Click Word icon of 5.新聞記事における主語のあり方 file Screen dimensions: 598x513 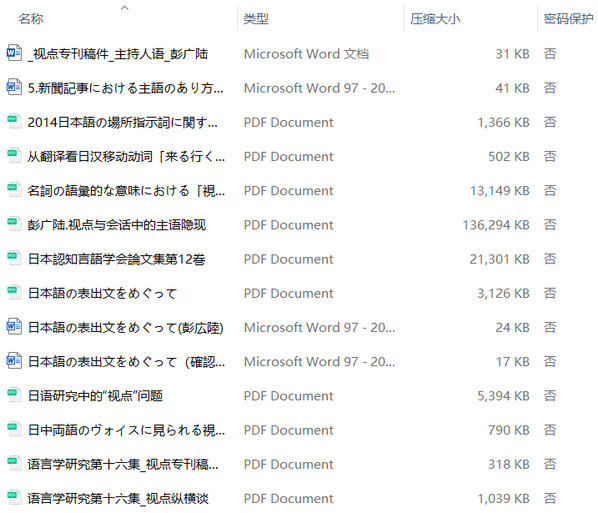pos(14,87)
